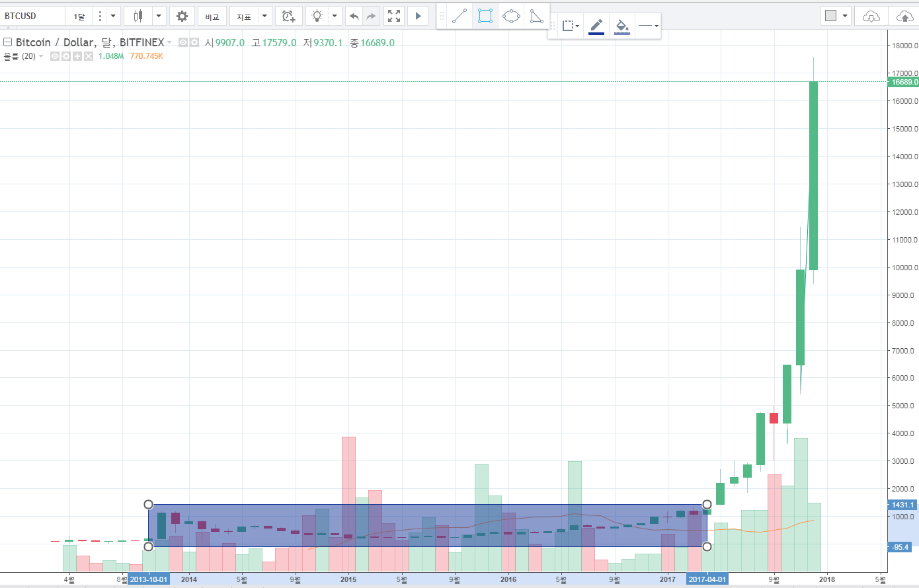The width and height of the screenshot is (919, 588).
Task: Redo the last action
Action: point(371,16)
